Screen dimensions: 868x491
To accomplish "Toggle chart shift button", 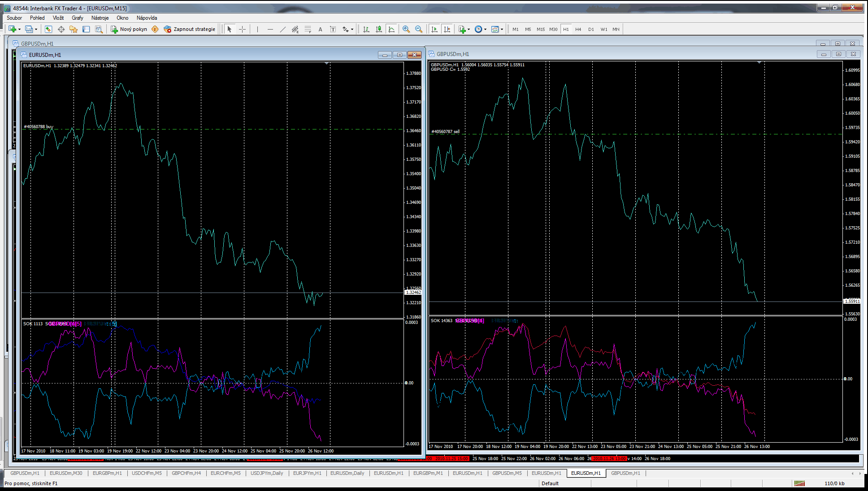I will (447, 29).
